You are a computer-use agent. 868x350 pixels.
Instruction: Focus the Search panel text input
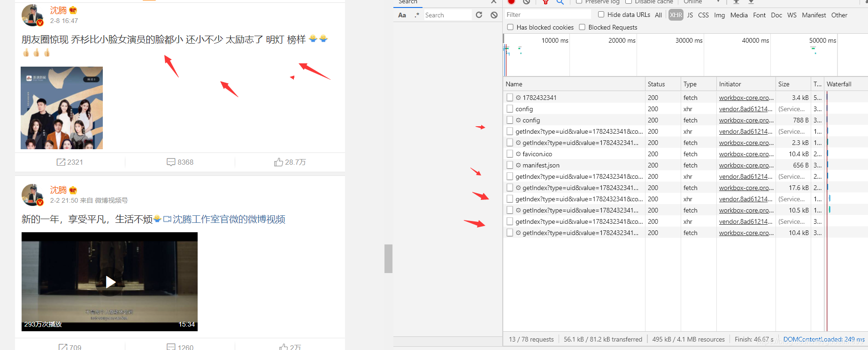(447, 15)
